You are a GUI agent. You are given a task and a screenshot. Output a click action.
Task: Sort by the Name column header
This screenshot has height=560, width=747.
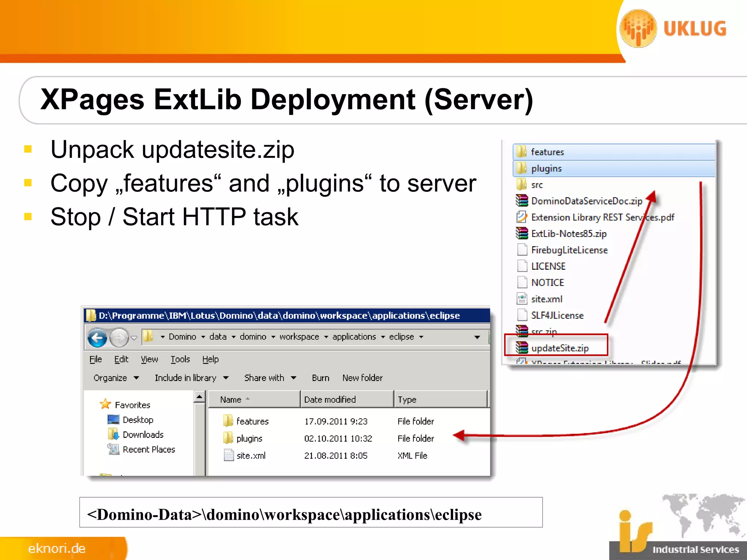(254, 400)
